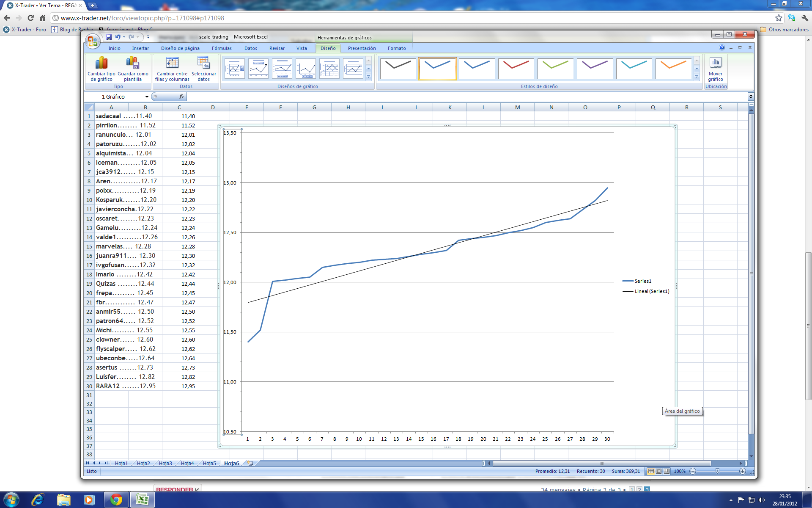The width and height of the screenshot is (812, 508).
Task: Select the red line chart style swatch
Action: point(516,68)
